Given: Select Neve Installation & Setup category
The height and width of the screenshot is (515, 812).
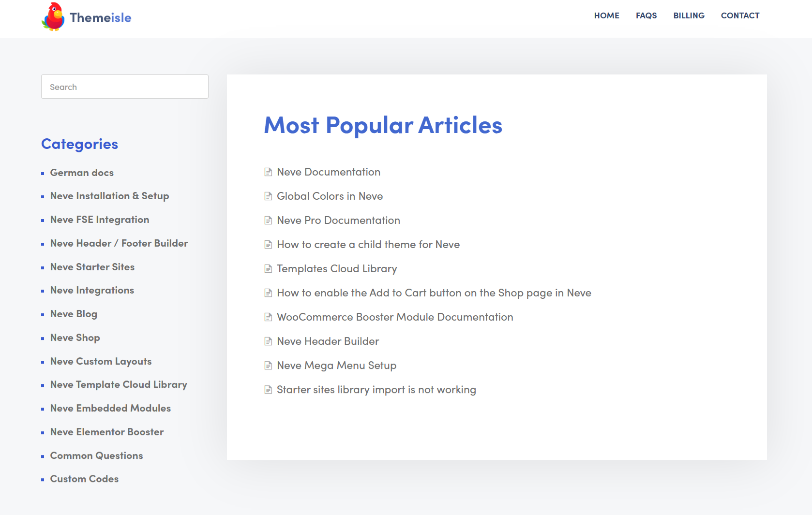Looking at the screenshot, I should [x=109, y=196].
